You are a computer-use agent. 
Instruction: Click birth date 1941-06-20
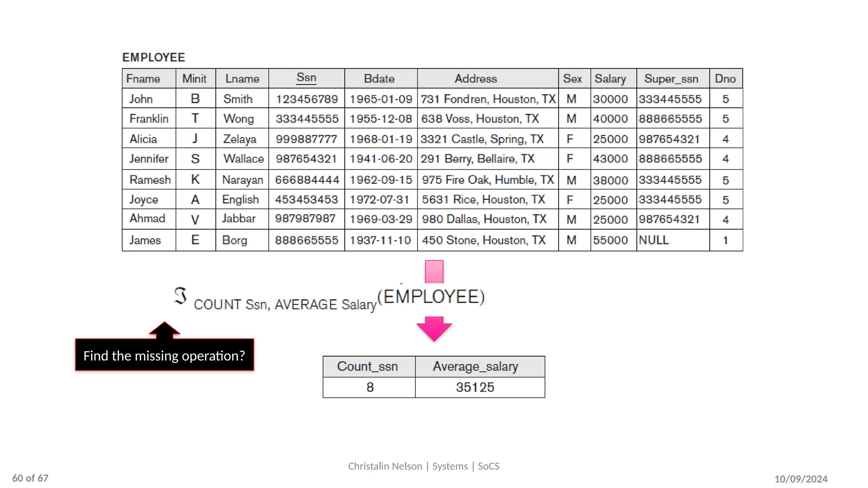point(381,159)
